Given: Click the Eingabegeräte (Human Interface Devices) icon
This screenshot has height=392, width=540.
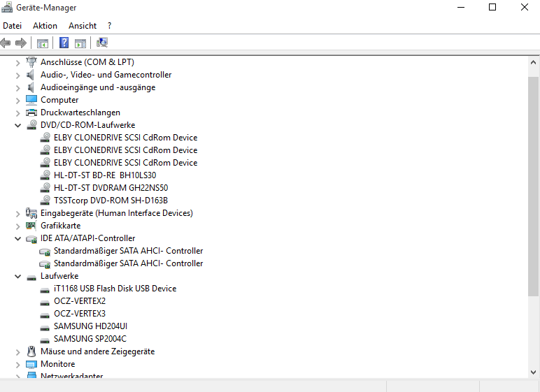Looking at the screenshot, I should coord(31,213).
